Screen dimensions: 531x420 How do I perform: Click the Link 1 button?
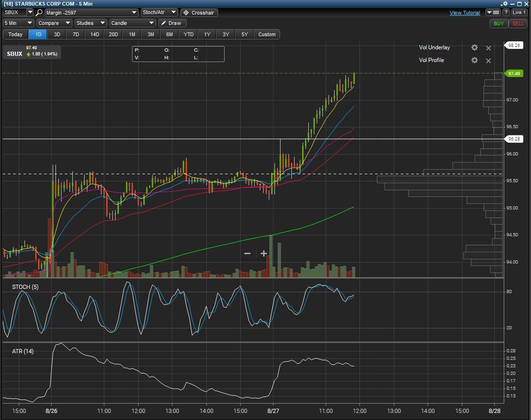point(519,13)
